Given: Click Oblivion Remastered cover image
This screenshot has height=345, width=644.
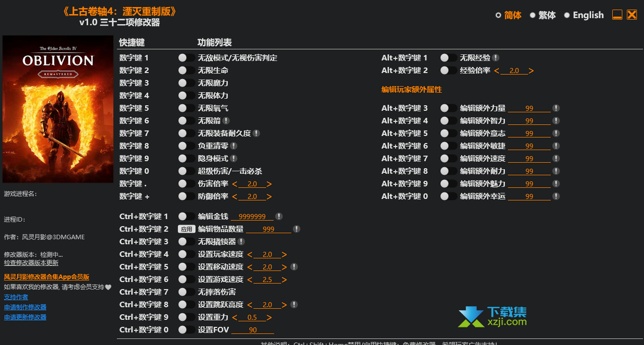Looking at the screenshot, I should [58, 109].
